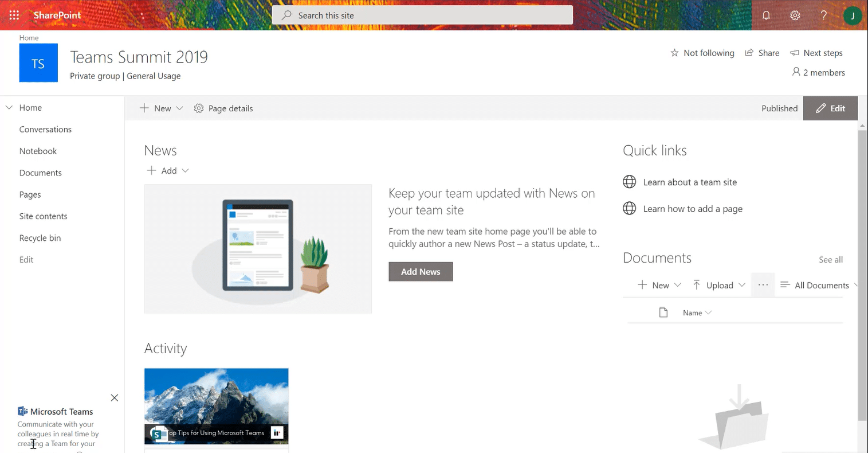Click the Activity section heading
Image resolution: width=868 pixels, height=453 pixels.
pos(166,349)
